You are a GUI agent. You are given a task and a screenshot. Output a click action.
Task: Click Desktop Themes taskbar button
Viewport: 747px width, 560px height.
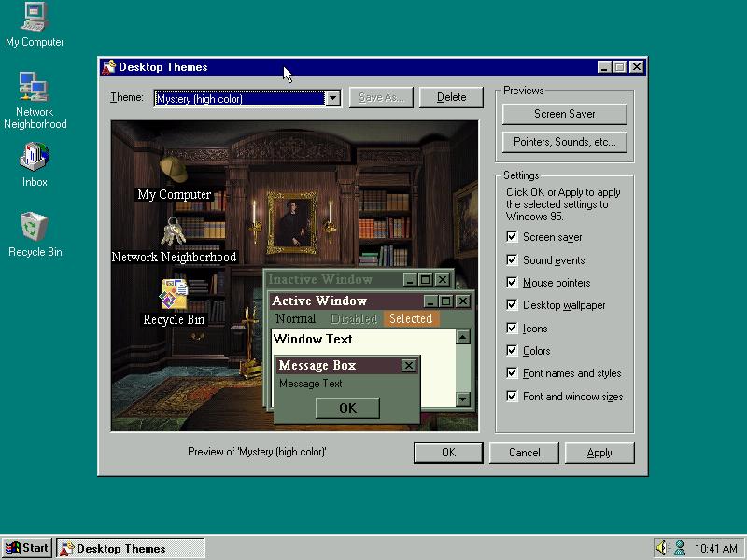(x=131, y=548)
